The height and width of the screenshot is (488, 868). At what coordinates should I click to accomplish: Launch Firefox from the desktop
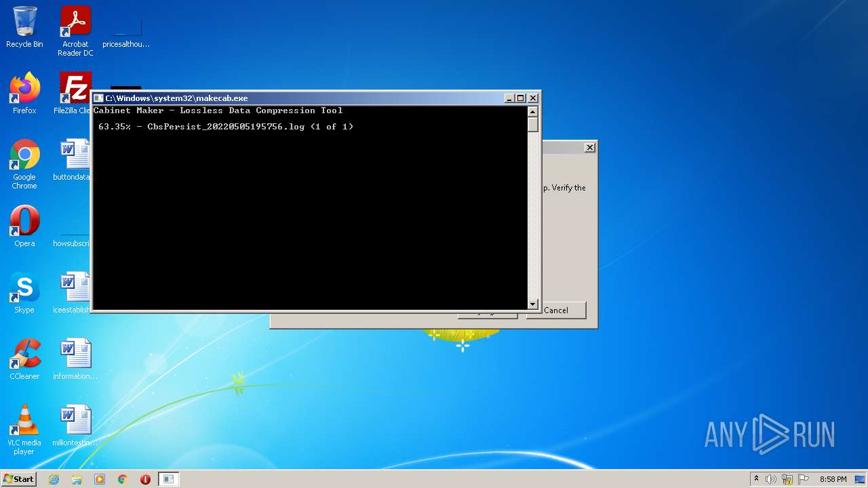[x=24, y=94]
